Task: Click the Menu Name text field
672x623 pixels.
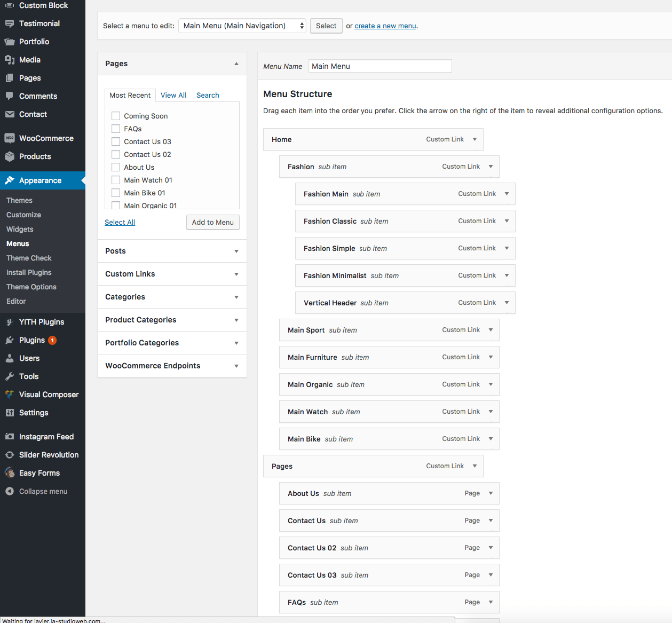Action: 380,66
